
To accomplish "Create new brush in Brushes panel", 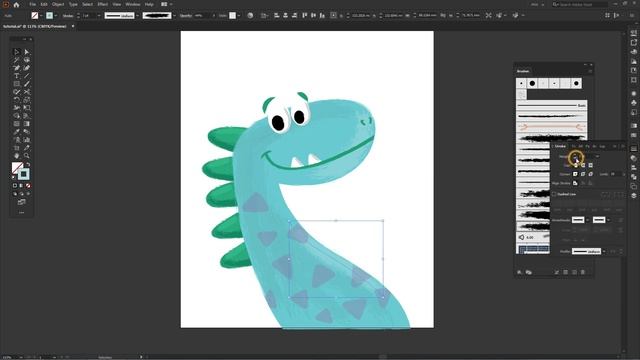I will coord(574,272).
